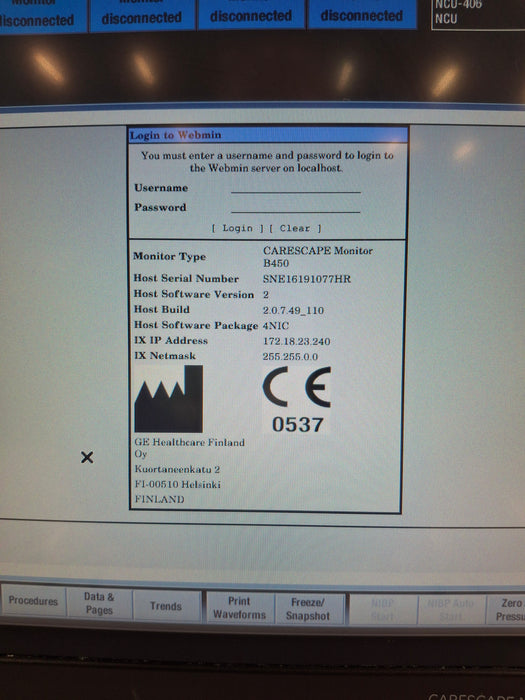
Task: Click the manufacturer factory symbol
Action: coord(169,399)
